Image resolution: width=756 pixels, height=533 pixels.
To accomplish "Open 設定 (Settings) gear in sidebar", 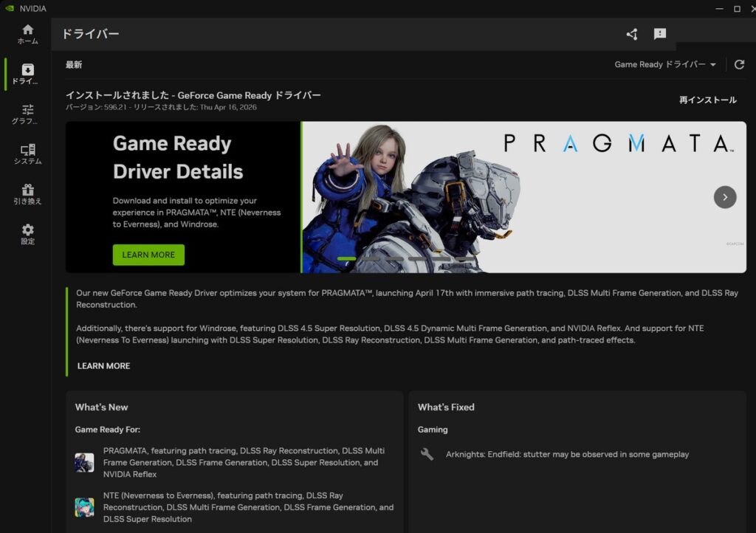I will 27,234.
